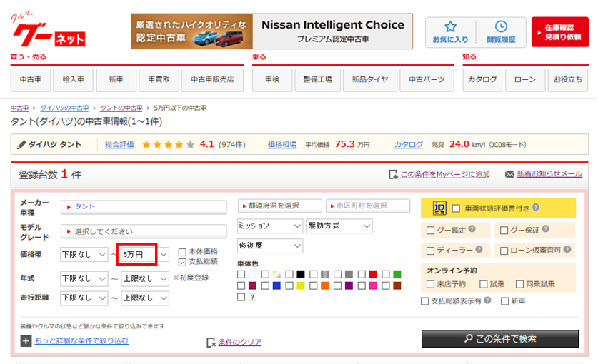598x364 pixels.
Task: Click the pencil icon beside ダイハツ タント
Action: tap(21, 145)
